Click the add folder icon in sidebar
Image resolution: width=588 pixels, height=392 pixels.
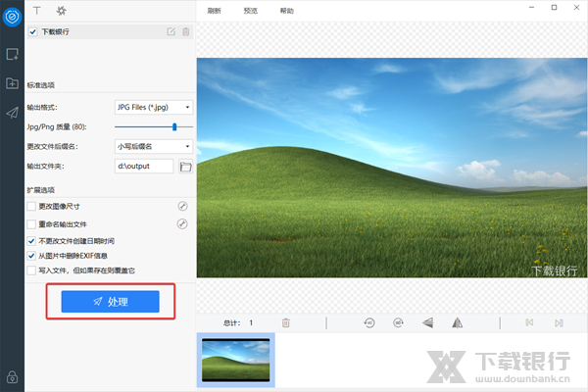(12, 83)
